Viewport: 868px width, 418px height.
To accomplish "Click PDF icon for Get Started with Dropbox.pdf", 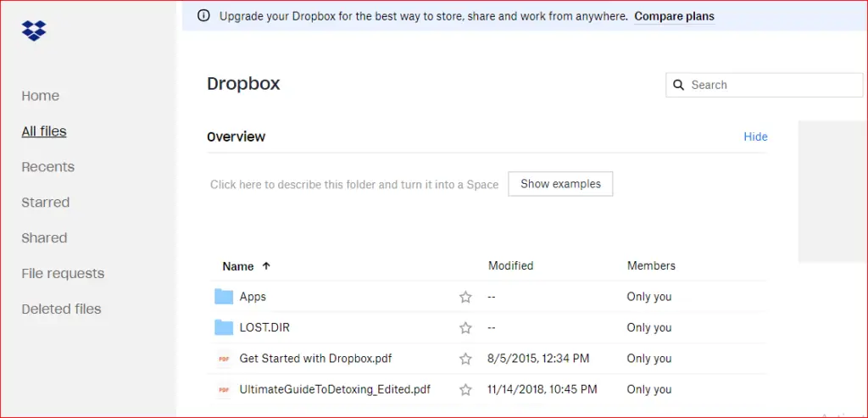I will (x=224, y=359).
